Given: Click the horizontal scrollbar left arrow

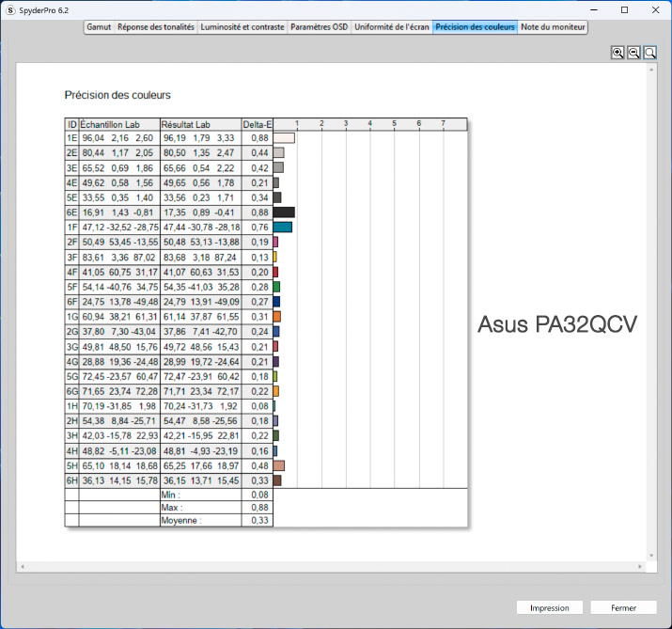Looking at the screenshot, I should click(x=23, y=566).
